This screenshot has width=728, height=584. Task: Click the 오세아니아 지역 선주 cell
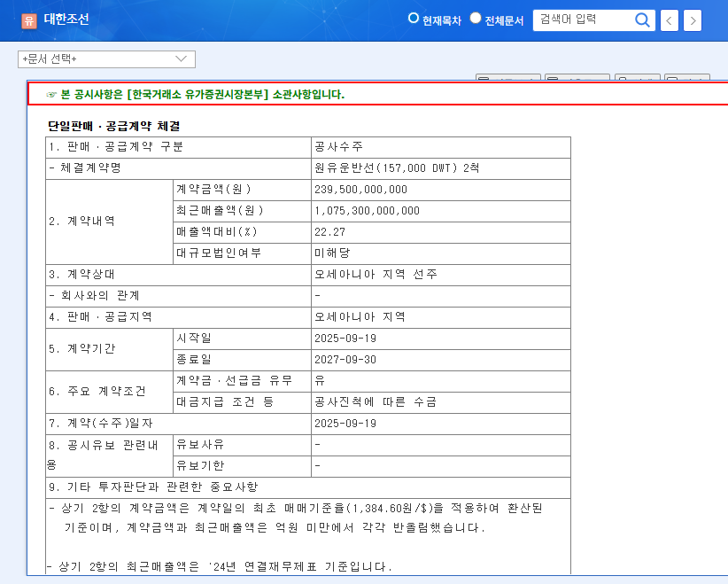coord(440,275)
